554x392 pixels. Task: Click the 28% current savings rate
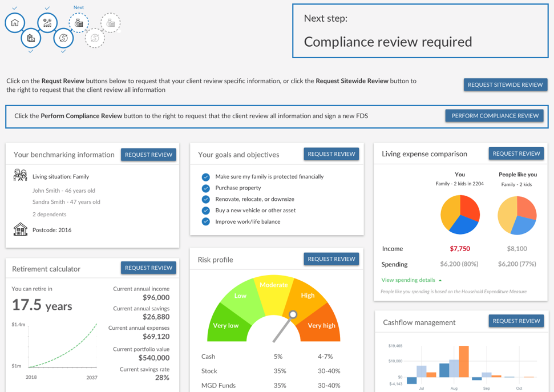162,378
